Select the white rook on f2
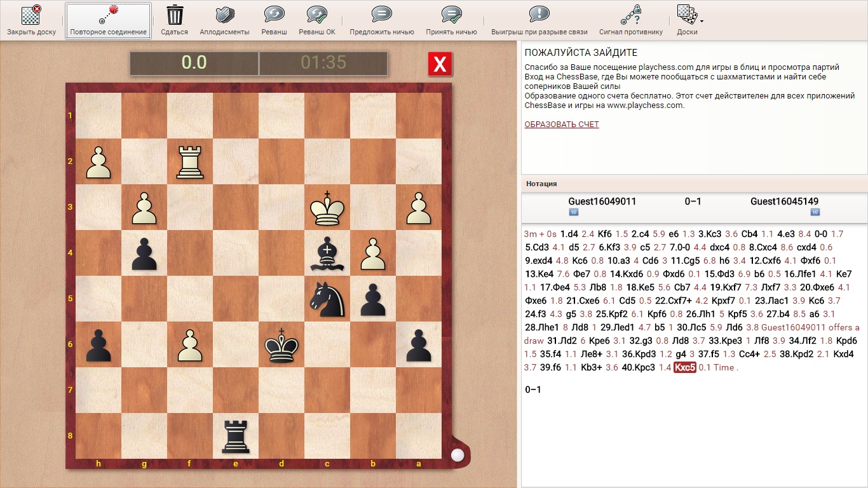The height and width of the screenshot is (488, 868). tap(190, 161)
